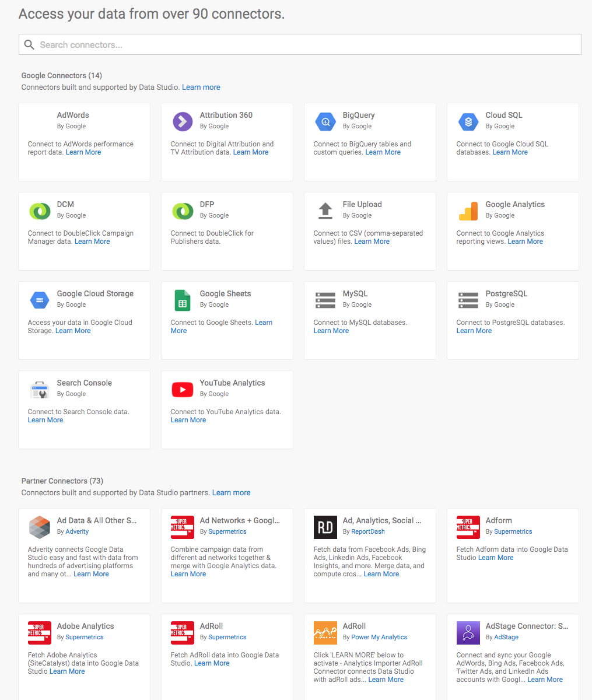Open YouTube Analytics Learn More link
Viewport: 592px width, 700px height.
coord(188,420)
